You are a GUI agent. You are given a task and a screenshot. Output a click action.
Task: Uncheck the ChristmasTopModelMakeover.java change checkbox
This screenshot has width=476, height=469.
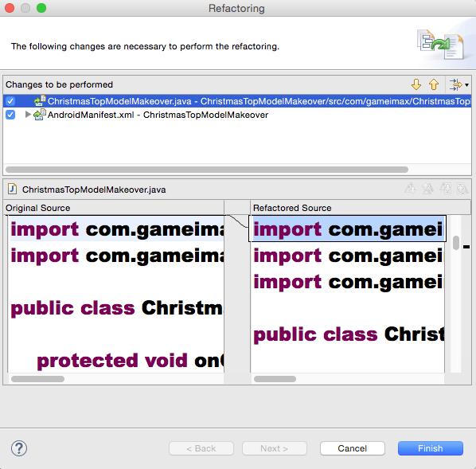coord(10,101)
